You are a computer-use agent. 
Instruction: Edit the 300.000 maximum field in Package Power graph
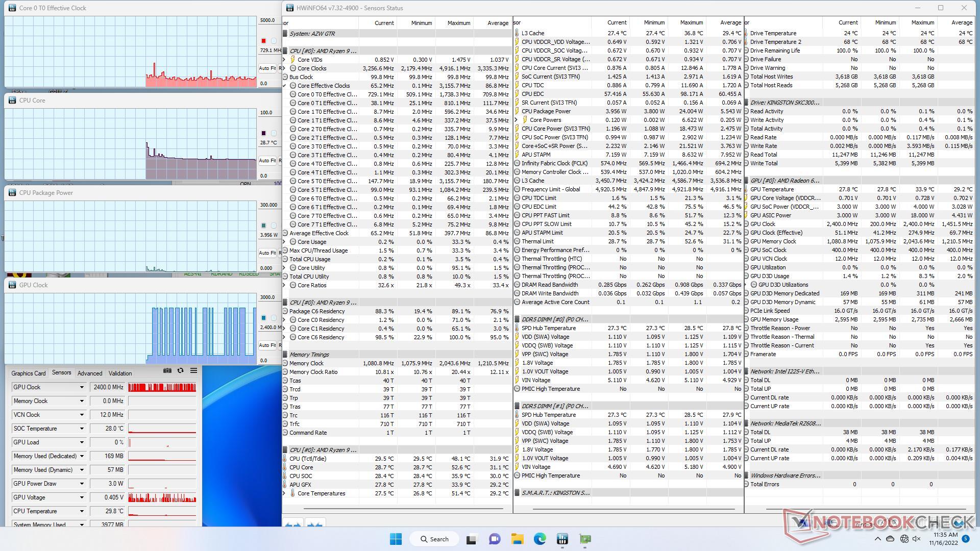tap(268, 205)
